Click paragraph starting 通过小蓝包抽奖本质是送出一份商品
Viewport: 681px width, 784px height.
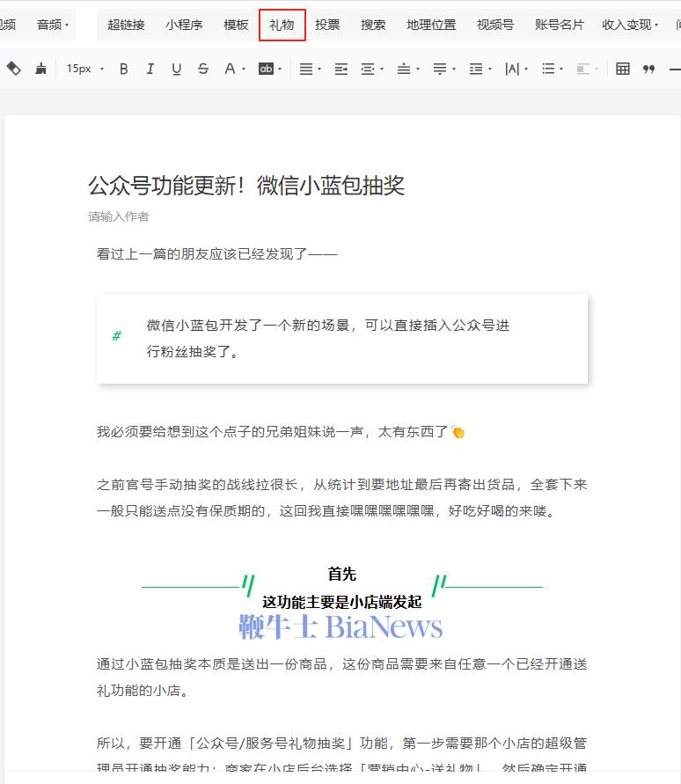341,678
